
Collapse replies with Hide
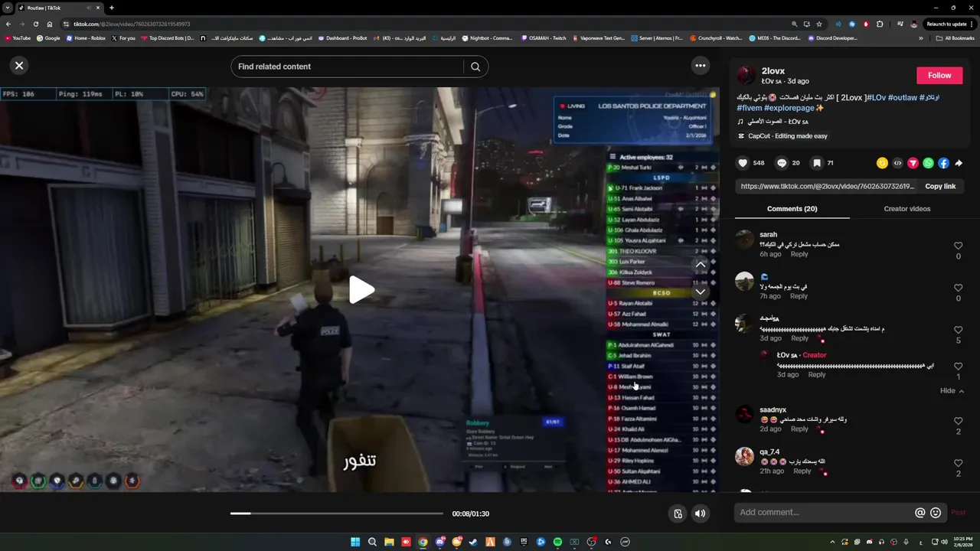(952, 391)
